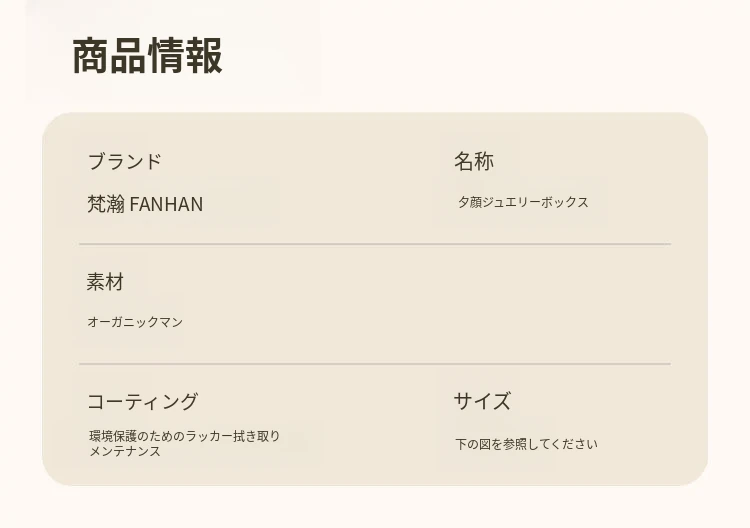Screen dimensions: 750x528
Task: Select the 名称 label
Action: (x=473, y=161)
